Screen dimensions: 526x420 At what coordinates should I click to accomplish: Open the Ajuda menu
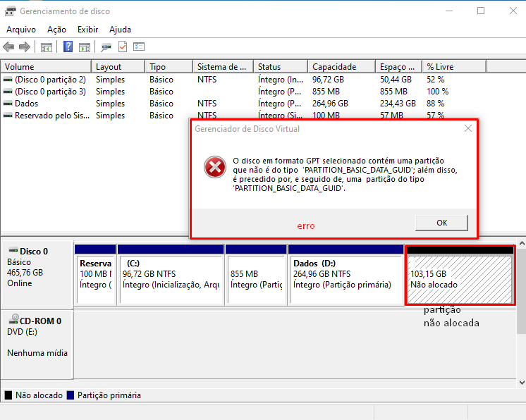[x=120, y=30]
